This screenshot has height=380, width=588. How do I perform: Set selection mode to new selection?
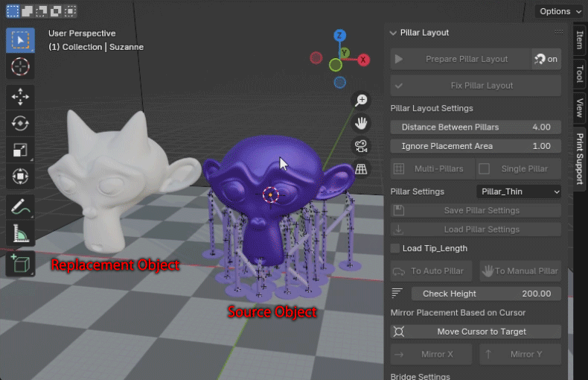[x=13, y=11]
